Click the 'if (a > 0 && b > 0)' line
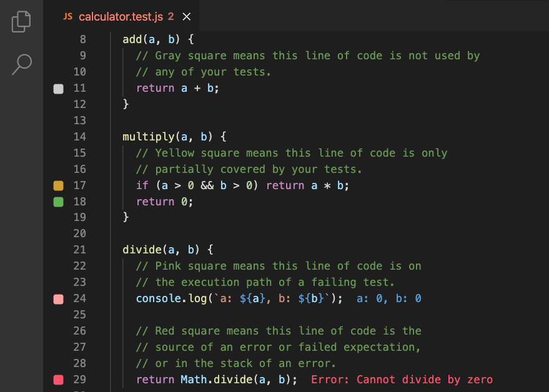The height and width of the screenshot is (392, 549). [x=242, y=185]
